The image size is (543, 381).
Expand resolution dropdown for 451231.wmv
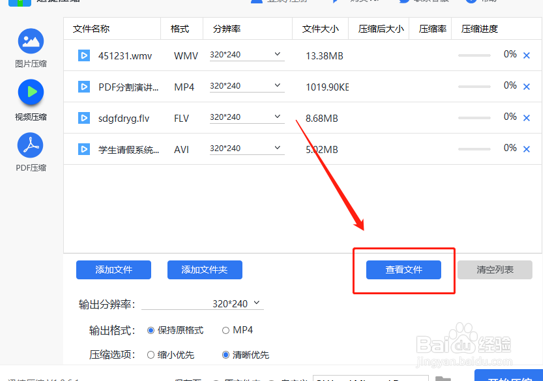(x=277, y=54)
